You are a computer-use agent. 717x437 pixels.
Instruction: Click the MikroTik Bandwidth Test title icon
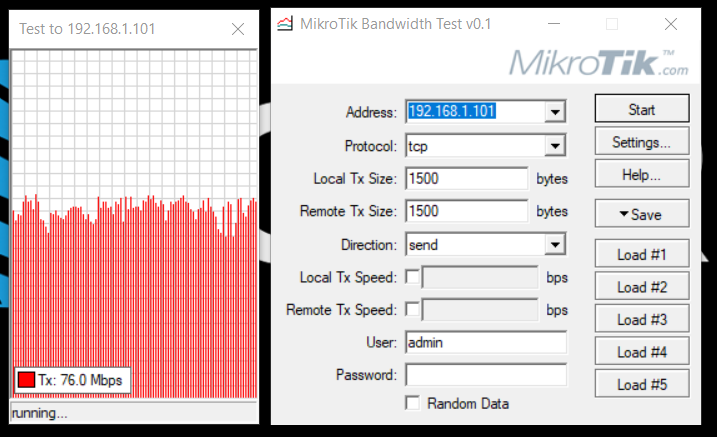(x=285, y=24)
